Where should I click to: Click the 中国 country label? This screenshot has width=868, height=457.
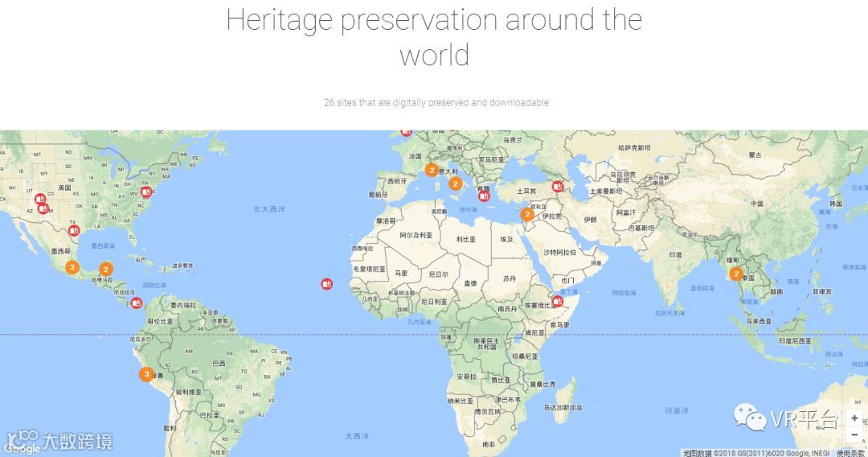click(x=757, y=204)
